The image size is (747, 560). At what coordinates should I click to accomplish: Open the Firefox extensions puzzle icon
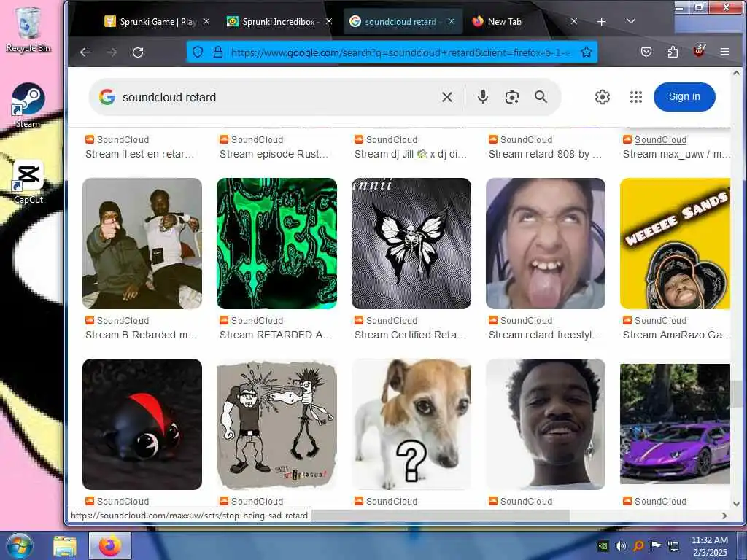point(673,52)
